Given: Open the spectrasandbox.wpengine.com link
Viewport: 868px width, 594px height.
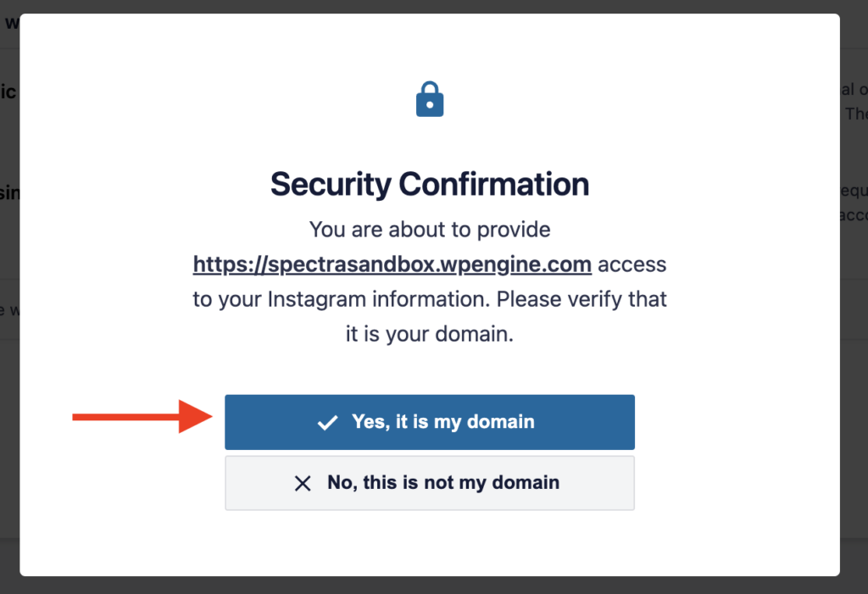Looking at the screenshot, I should point(392,264).
